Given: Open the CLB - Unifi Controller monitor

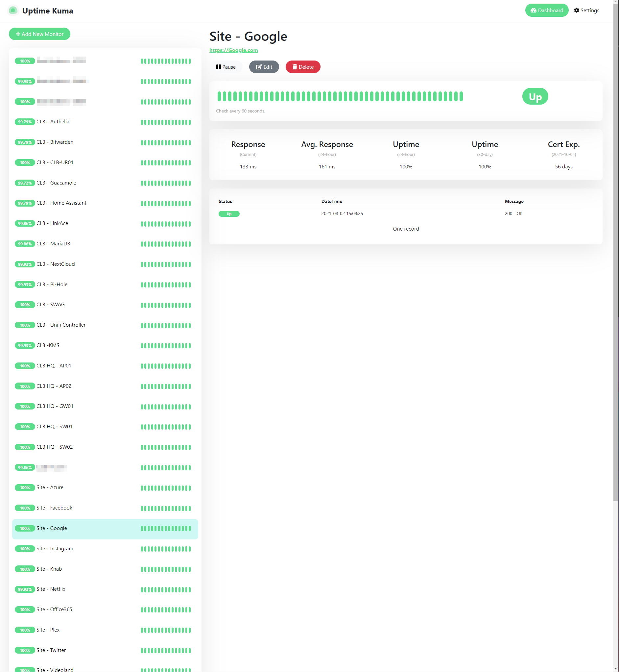Looking at the screenshot, I should (x=105, y=325).
